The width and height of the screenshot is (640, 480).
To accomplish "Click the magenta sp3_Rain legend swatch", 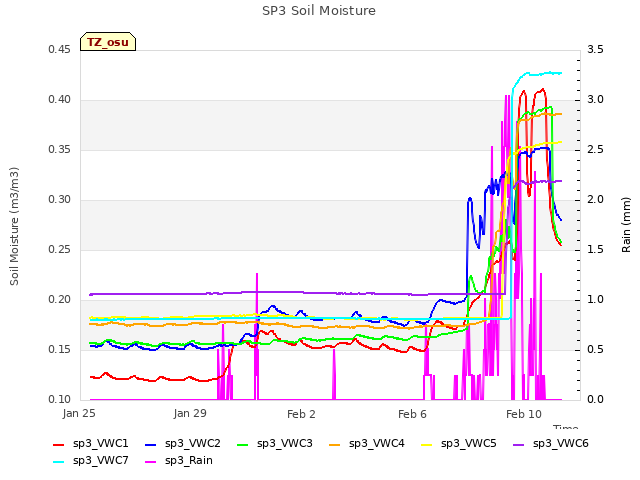I will 151,462.
